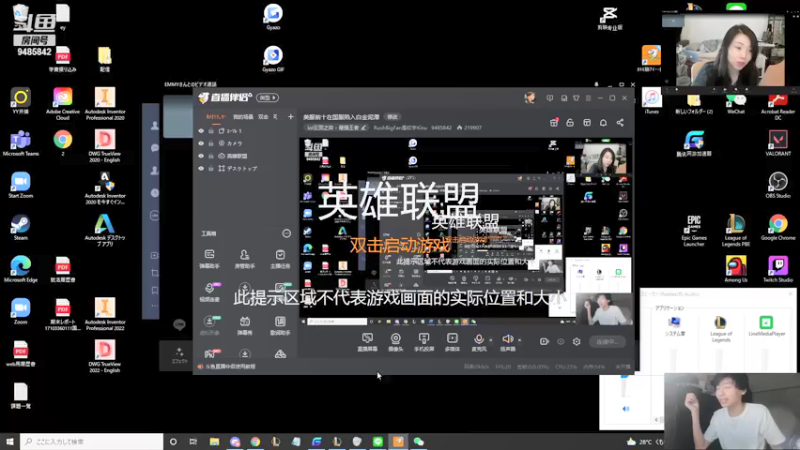This screenshot has width=800, height=450.
Task: Open the danmaku assistant (弹幕助手) tool
Action: click(209, 258)
